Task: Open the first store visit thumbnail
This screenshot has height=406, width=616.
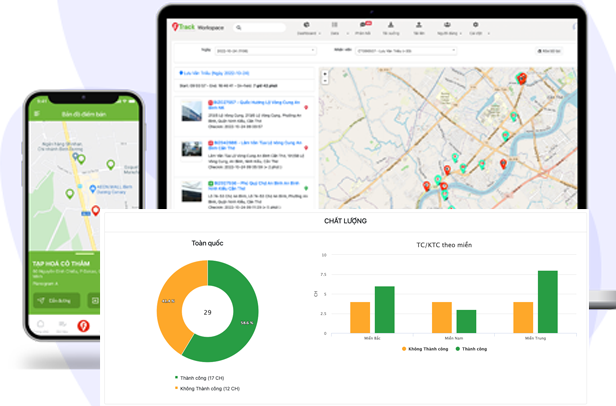Action: [x=192, y=110]
